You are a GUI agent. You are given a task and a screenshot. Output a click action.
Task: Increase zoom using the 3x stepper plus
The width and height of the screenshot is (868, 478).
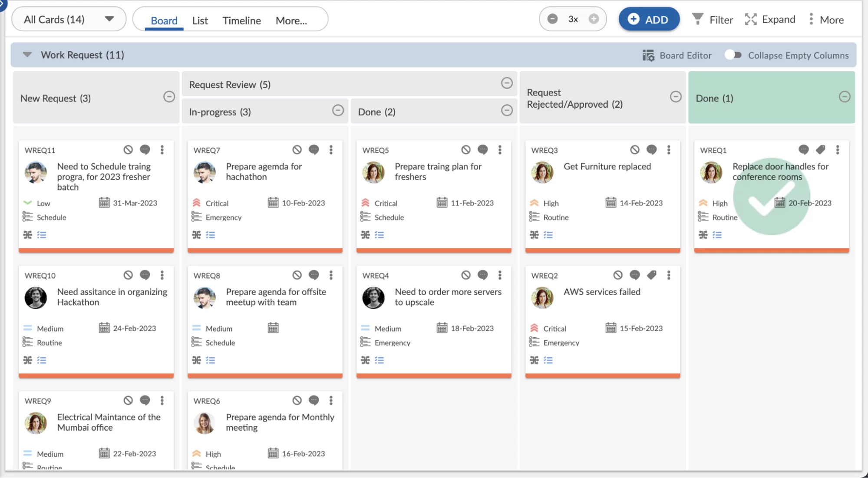tap(593, 19)
